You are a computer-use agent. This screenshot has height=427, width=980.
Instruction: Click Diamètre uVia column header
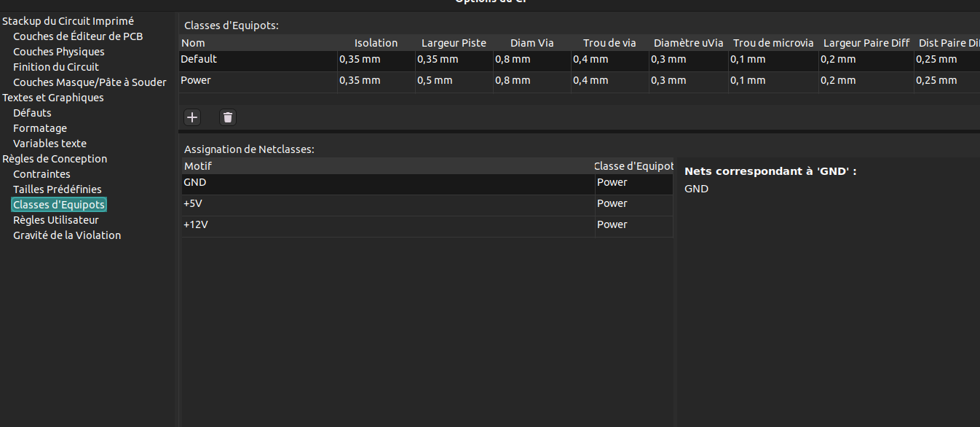(689, 43)
